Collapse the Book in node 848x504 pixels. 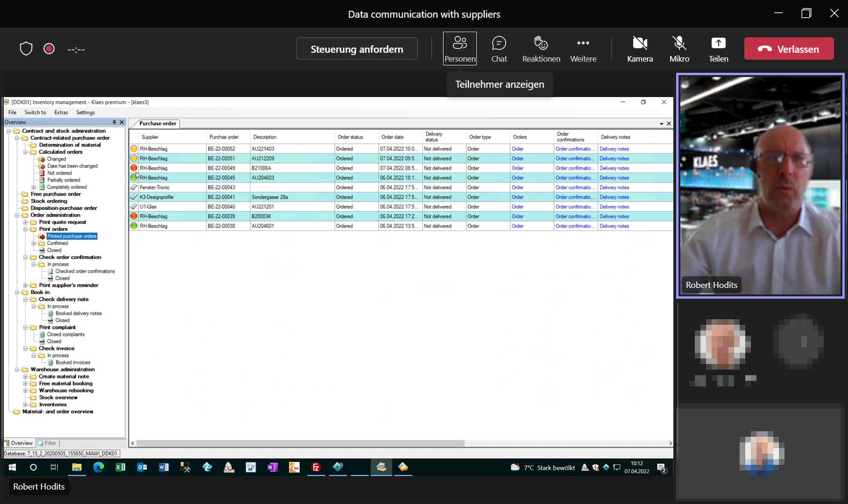[x=17, y=292]
